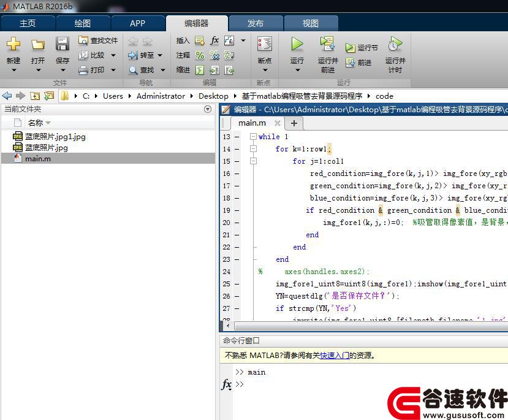Viewport: 508px width, 420px height.
Task: Click the browse for folder icon
Action: [49, 96]
